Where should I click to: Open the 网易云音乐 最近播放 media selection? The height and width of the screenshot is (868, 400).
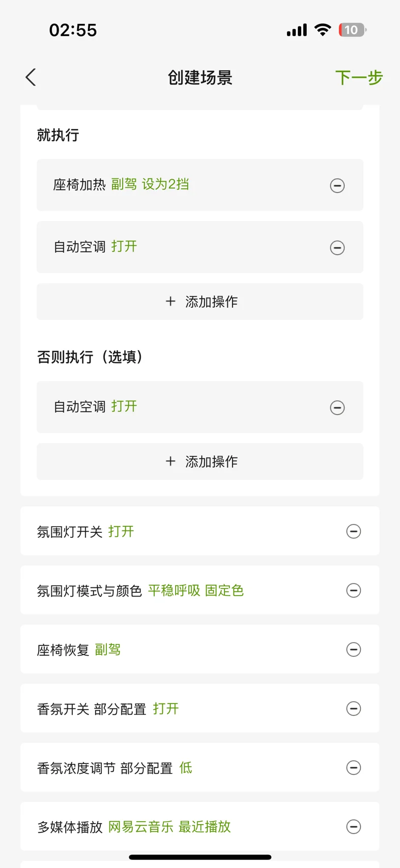point(169,827)
